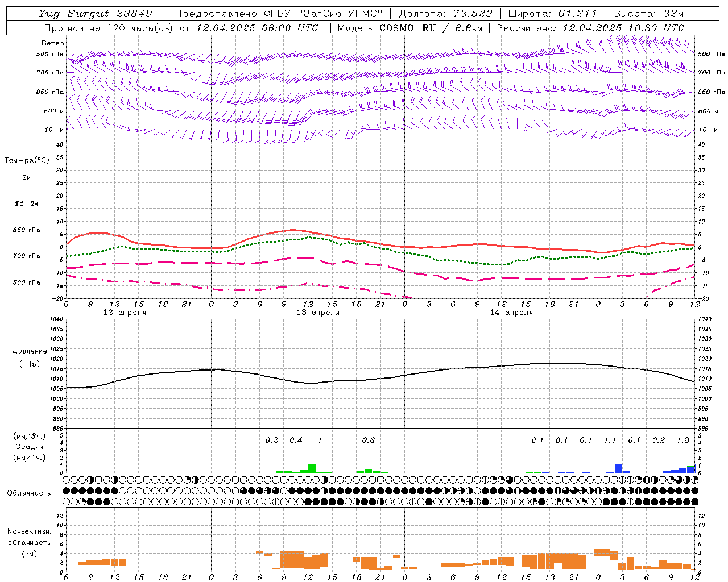The height and width of the screenshot is (582, 728).
Task: Select the Высота: 32м header entry
Action: pyautogui.click(x=649, y=14)
